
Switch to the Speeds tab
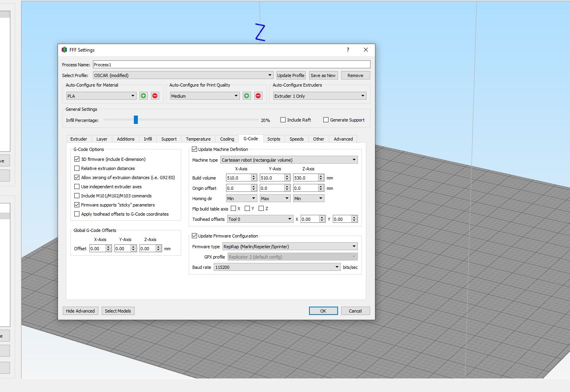coord(296,139)
